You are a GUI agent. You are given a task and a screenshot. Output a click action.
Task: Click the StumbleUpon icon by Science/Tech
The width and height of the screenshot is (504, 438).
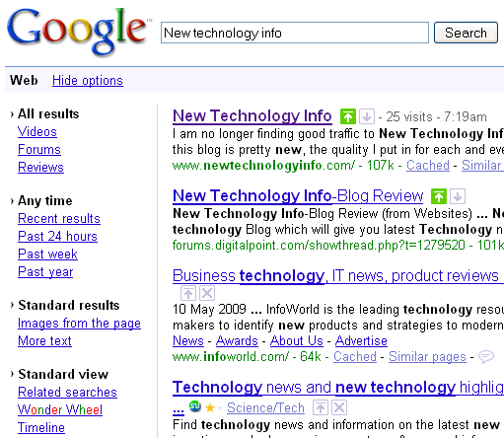pyautogui.click(x=195, y=406)
